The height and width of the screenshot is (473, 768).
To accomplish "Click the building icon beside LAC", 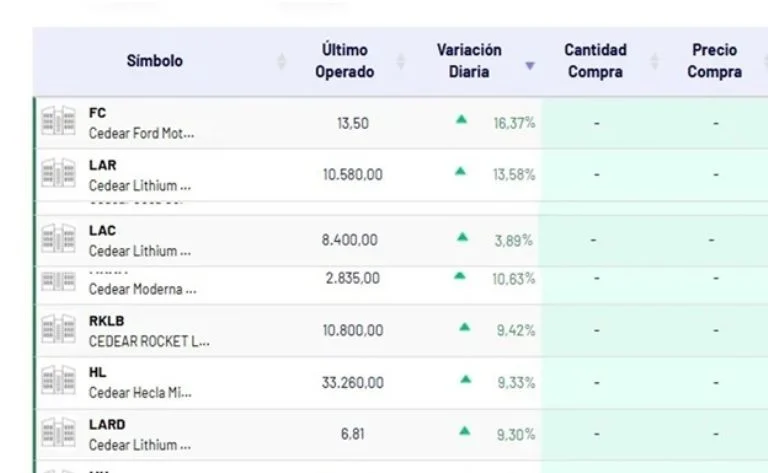I will pos(58,239).
